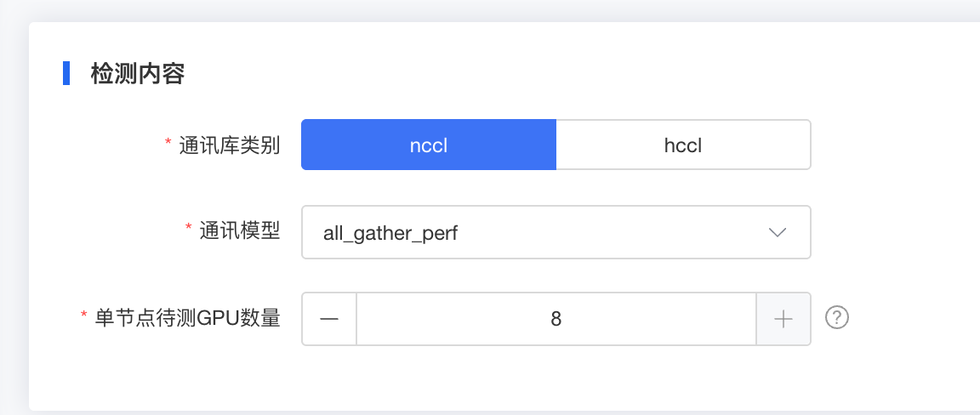Click the 通讯模型 field label
Viewport: 980px width, 415px height.
239,232
